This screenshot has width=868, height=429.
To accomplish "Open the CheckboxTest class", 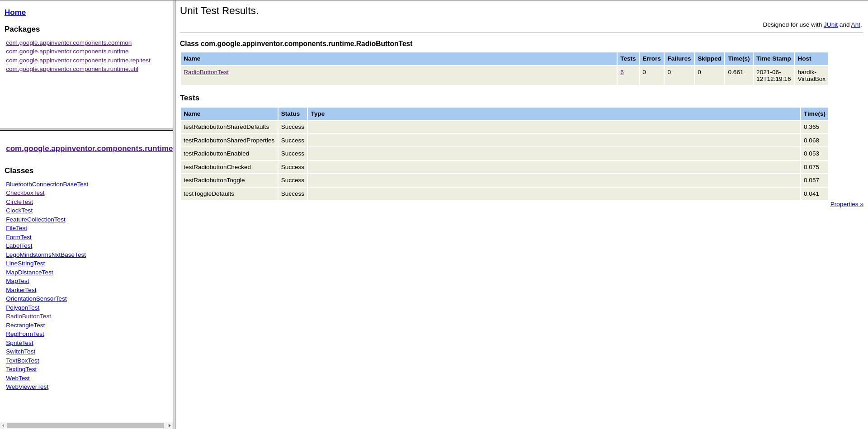I will pyautogui.click(x=25, y=193).
